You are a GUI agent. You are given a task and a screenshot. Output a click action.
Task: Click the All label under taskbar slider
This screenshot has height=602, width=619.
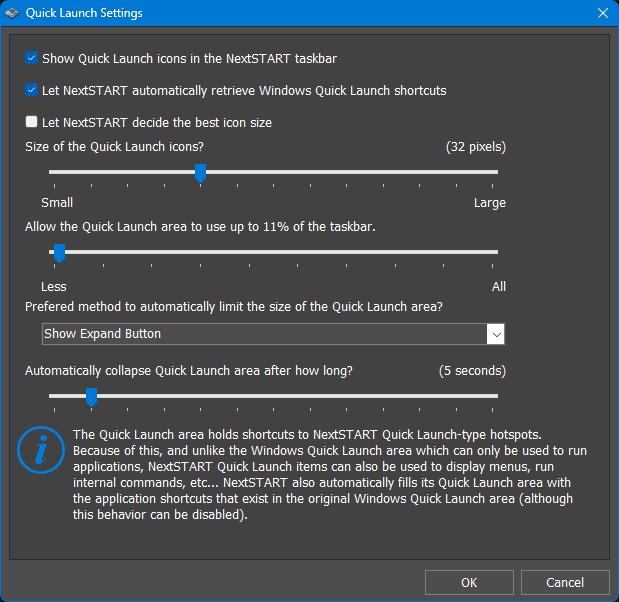(x=499, y=287)
